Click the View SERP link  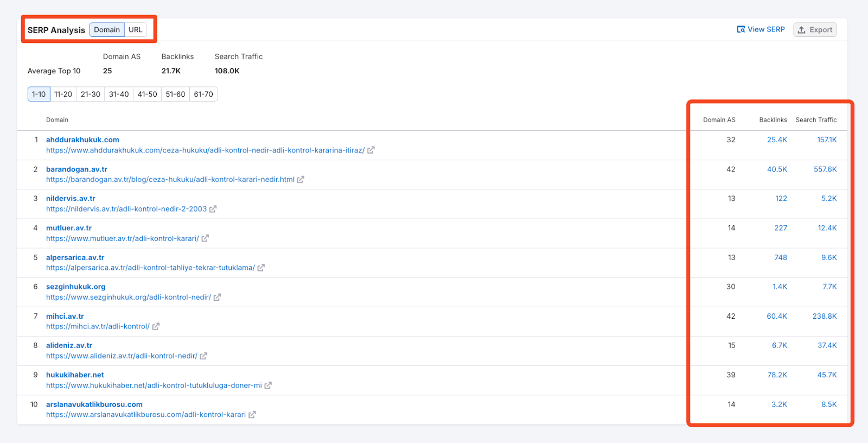click(761, 29)
